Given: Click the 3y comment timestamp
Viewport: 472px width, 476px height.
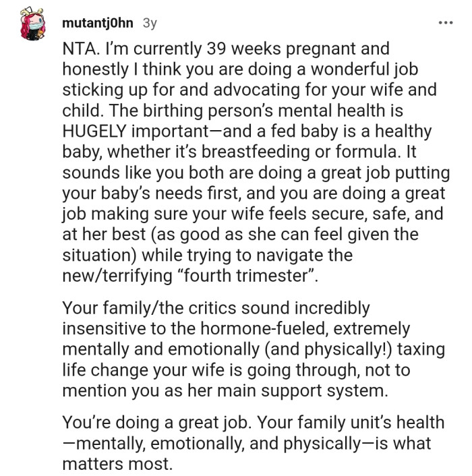Looking at the screenshot, I should click(150, 23).
